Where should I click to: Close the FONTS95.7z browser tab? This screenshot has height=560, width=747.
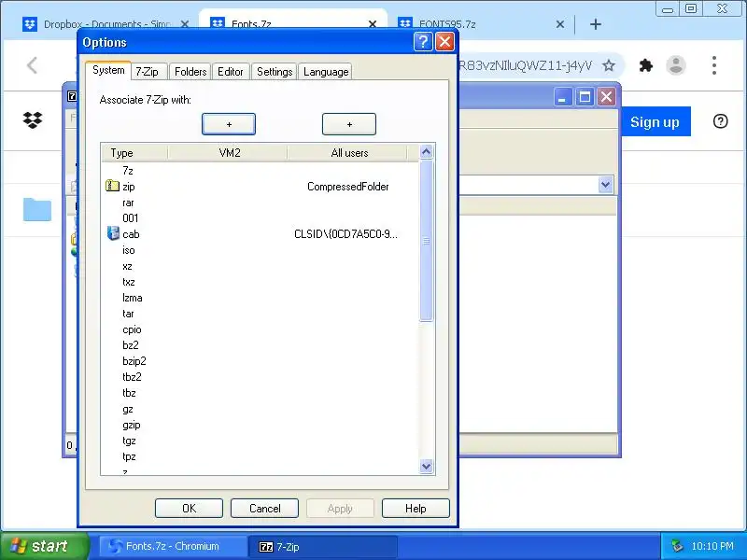[560, 24]
